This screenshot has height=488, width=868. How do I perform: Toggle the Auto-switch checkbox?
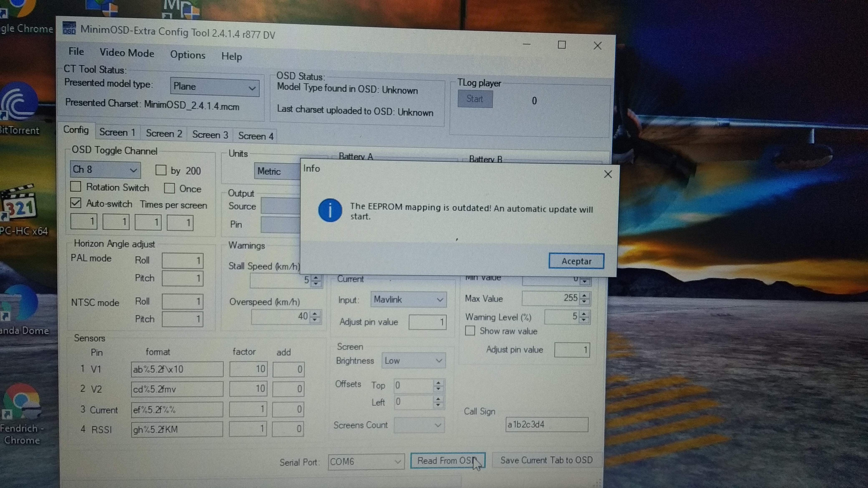click(x=76, y=203)
